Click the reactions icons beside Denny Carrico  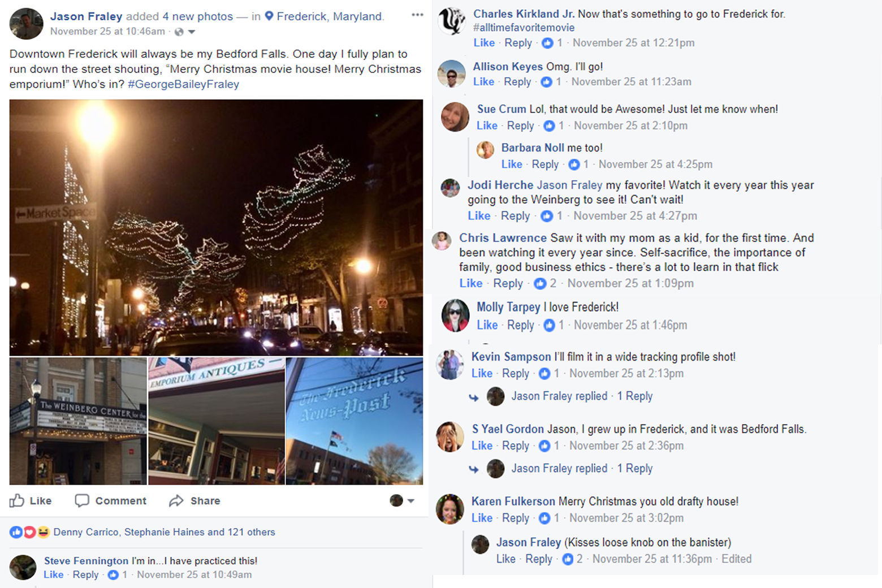click(29, 532)
